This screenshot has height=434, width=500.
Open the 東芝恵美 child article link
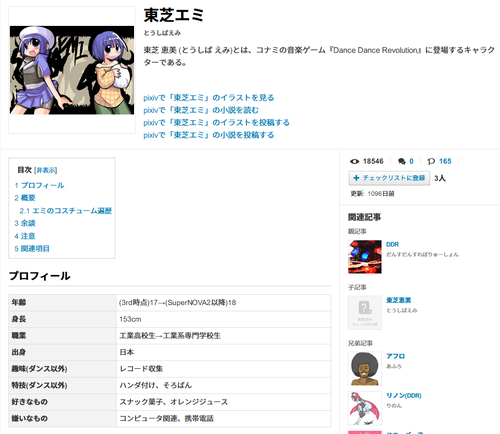pyautogui.click(x=398, y=300)
